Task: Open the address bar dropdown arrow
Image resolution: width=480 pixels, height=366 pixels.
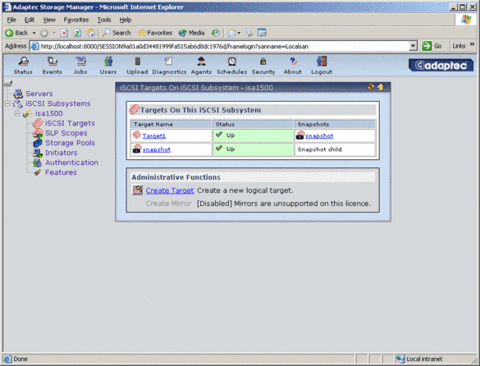Action: click(413, 46)
